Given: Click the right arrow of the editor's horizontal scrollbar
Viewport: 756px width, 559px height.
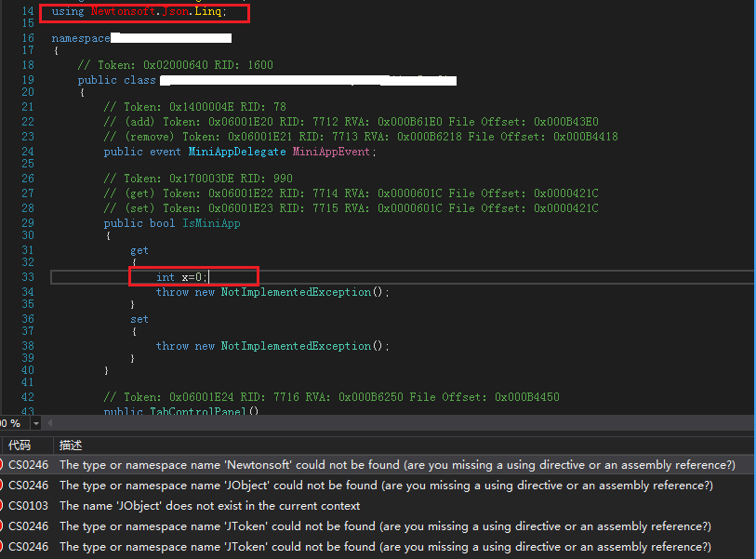Looking at the screenshot, I should pyautogui.click(x=749, y=423).
